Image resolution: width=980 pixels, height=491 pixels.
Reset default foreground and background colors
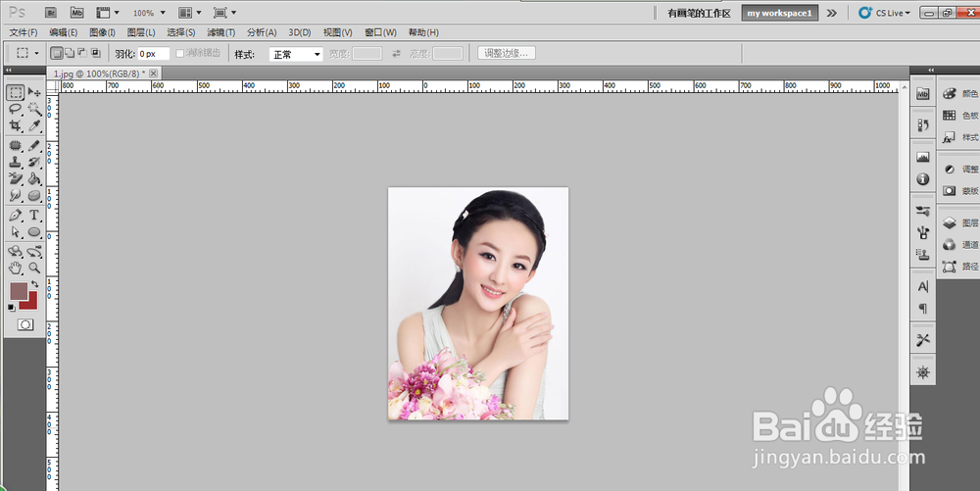[x=11, y=308]
